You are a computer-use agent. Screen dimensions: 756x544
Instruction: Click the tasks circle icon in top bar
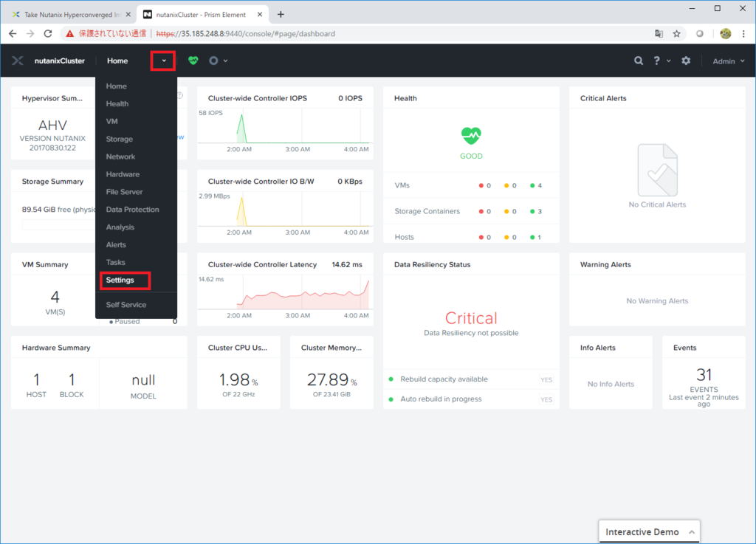click(213, 61)
